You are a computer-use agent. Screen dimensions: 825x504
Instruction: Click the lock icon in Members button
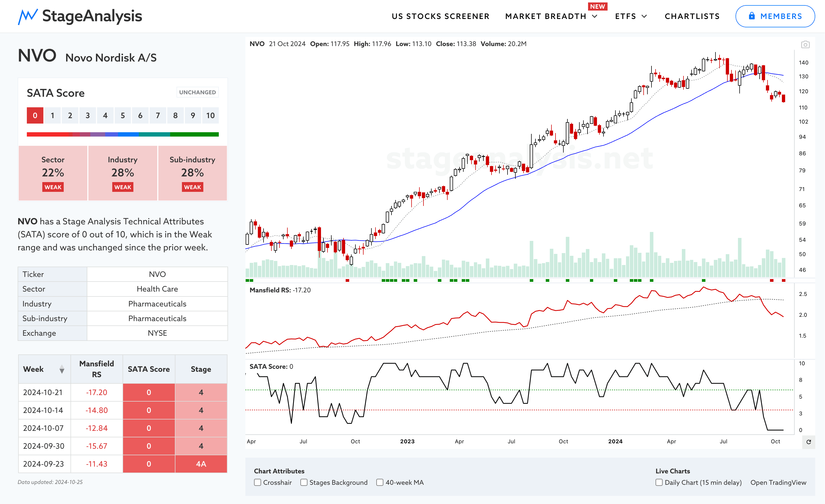[752, 16]
